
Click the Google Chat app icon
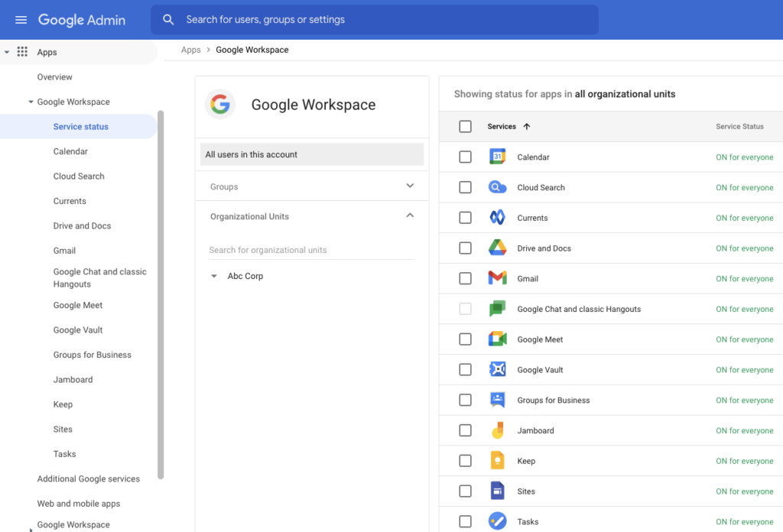pos(497,309)
